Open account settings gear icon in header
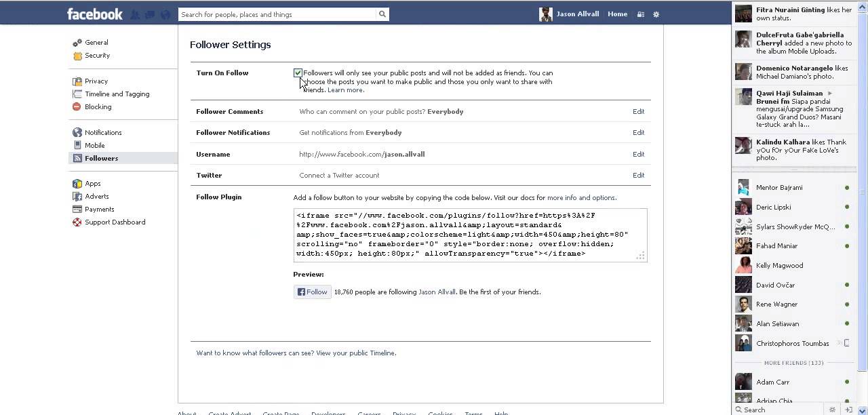 point(656,14)
